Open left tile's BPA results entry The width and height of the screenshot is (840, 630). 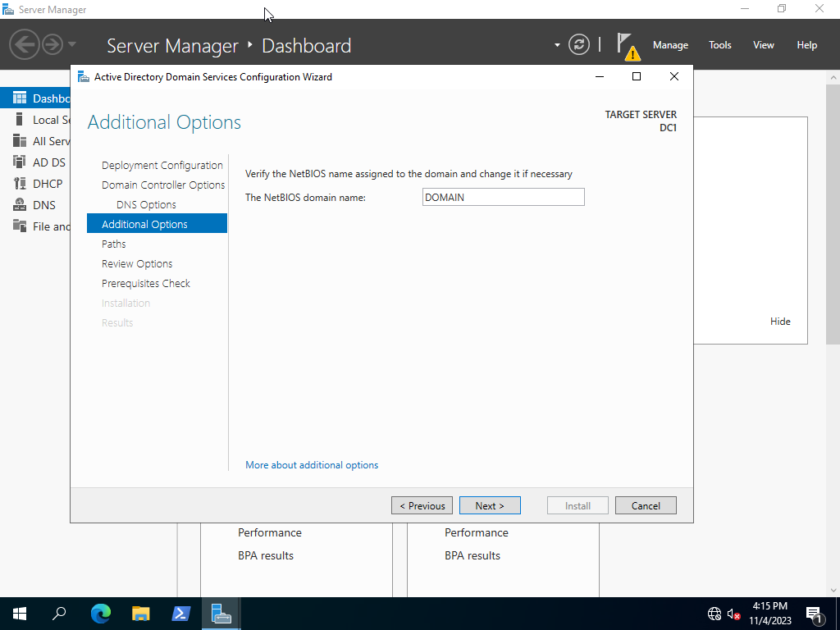[266, 555]
